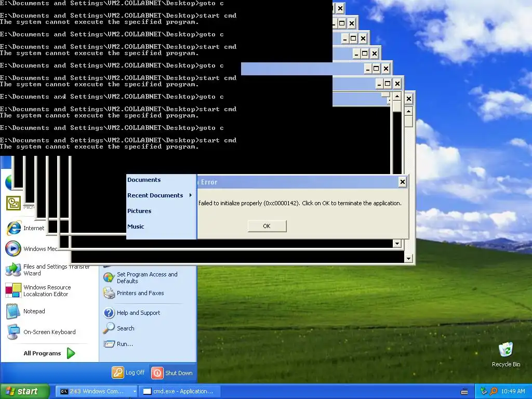Screen dimensions: 532x399
Task: Open the Run... icon
Action: pyautogui.click(x=109, y=344)
